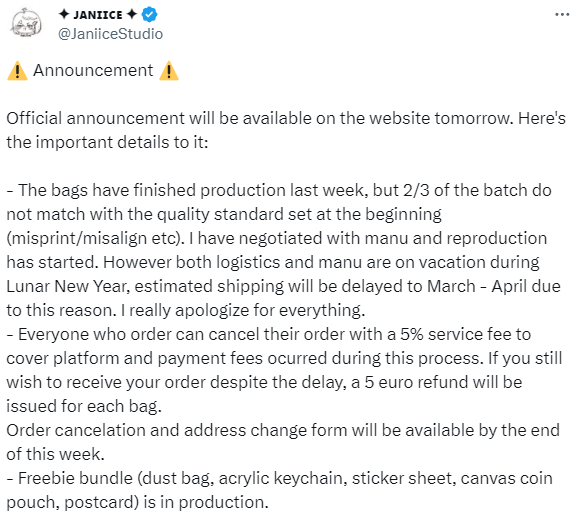Click the 'Order cancelation and address change' line

(x=283, y=430)
